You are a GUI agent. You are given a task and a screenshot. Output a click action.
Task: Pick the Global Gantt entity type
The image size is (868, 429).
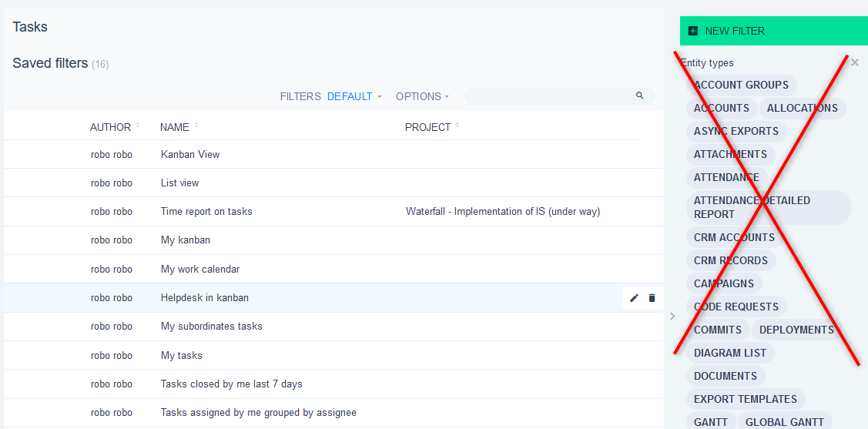pyautogui.click(x=784, y=422)
